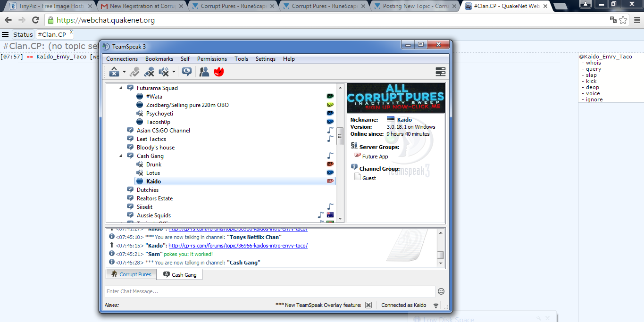Screen dimensions: 644x322
Task: Click the music note icon on Asian CS:GO Channel
Action: (330, 130)
